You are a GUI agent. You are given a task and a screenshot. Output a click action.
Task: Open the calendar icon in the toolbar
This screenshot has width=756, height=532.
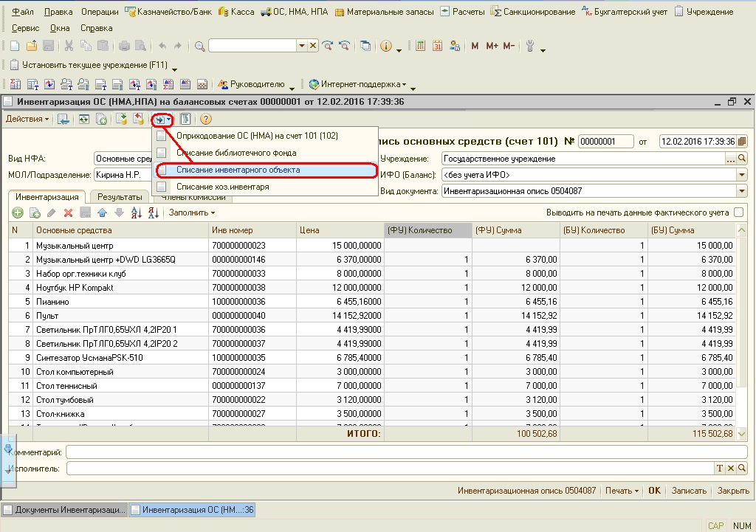click(x=437, y=46)
